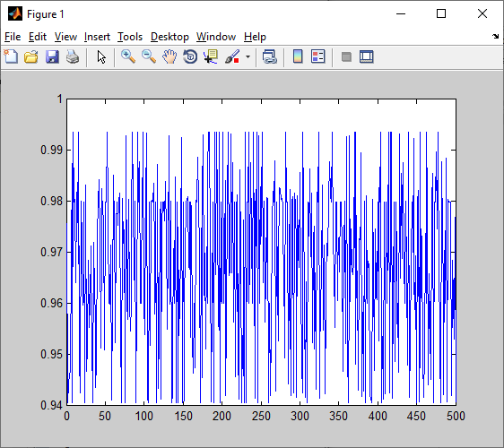Viewport: 504px width, 448px height.
Task: Open file using folder icon
Action: pyautogui.click(x=31, y=56)
